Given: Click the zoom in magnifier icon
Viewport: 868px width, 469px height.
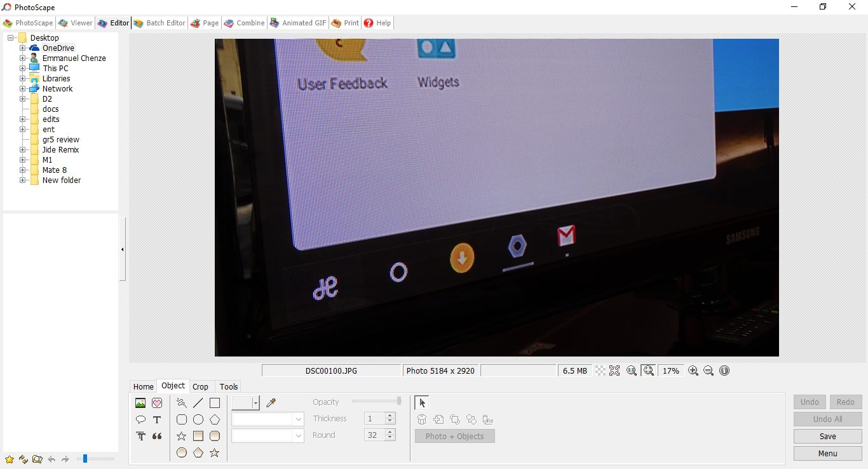Looking at the screenshot, I should [x=693, y=370].
